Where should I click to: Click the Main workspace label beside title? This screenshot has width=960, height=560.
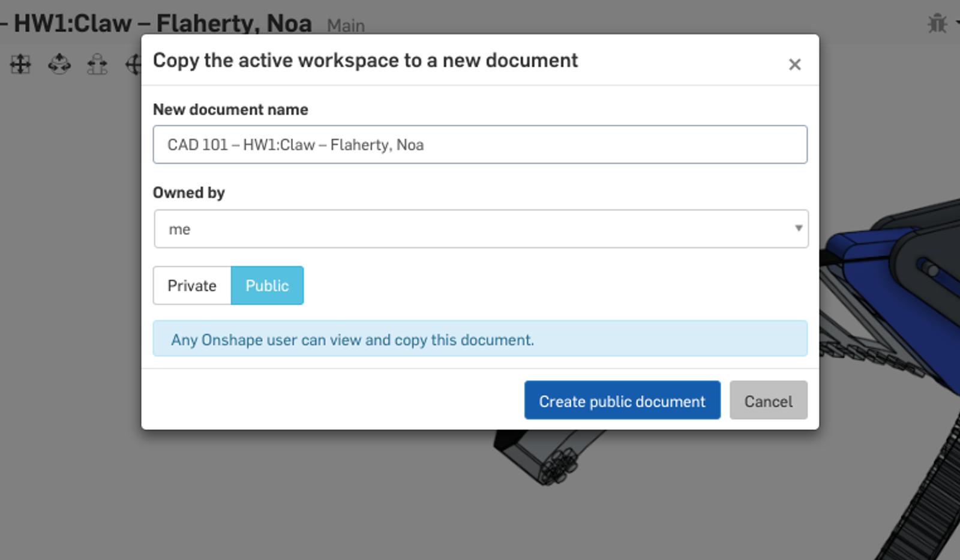(346, 26)
